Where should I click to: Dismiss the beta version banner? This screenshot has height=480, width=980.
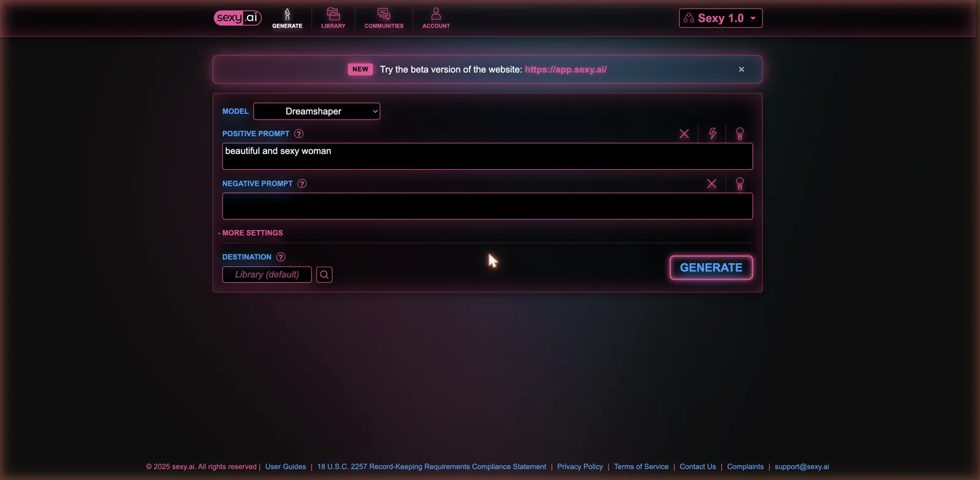click(x=741, y=69)
